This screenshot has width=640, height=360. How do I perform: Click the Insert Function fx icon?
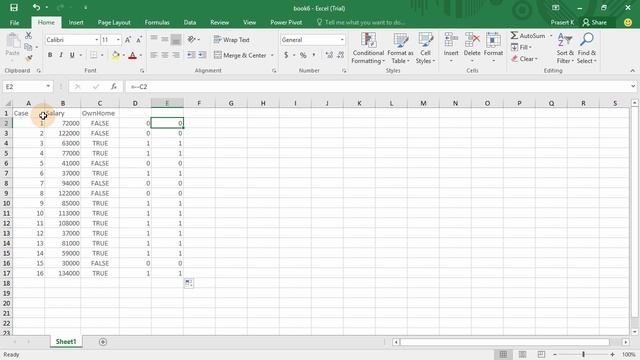tap(114, 87)
